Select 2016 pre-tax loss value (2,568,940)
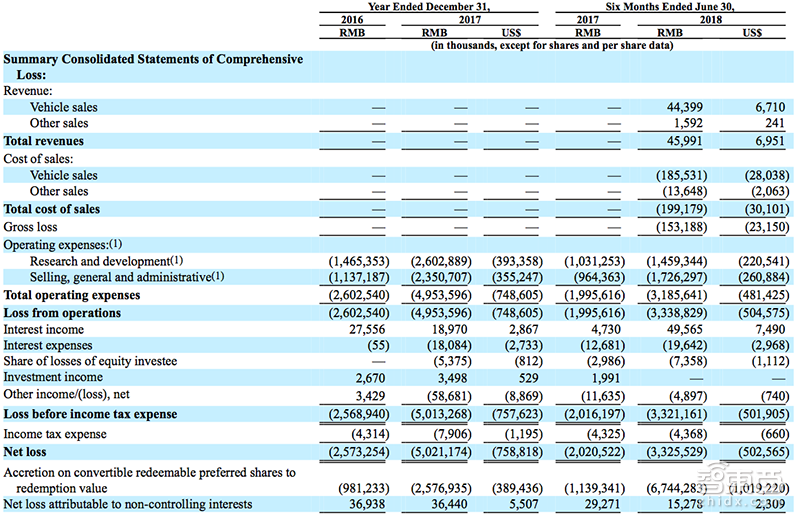Screen dimensions: 800x520 [x=359, y=414]
